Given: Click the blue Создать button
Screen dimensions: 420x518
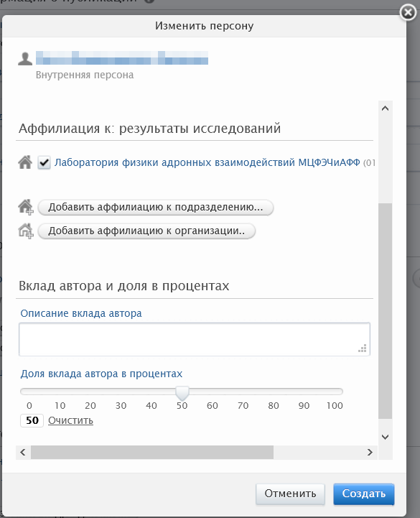Looking at the screenshot, I should coord(364,494).
